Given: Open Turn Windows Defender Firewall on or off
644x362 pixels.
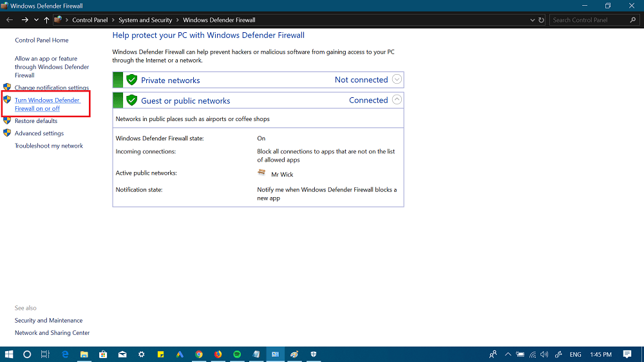Looking at the screenshot, I should coord(48,104).
